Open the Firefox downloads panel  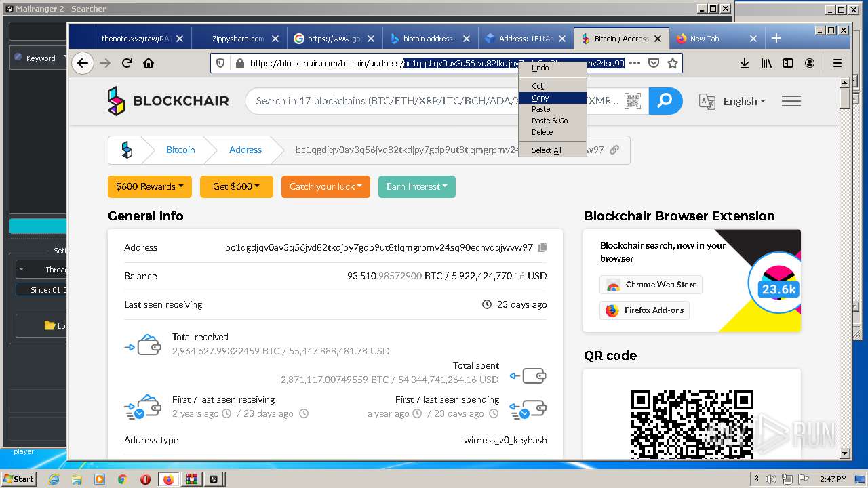[745, 63]
